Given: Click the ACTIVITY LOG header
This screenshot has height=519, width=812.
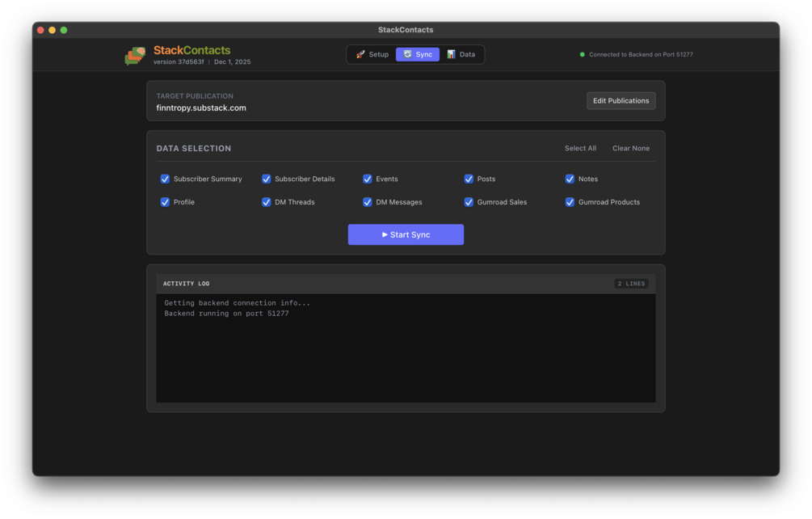Looking at the screenshot, I should point(187,283).
